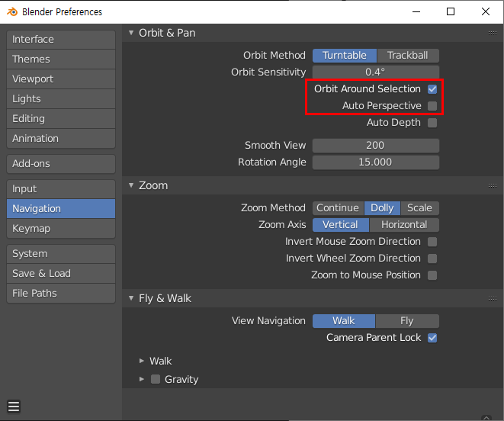Viewport: 504px width, 421px height.
Task: Click the Rotation Angle 15.000 field
Action: [376, 162]
